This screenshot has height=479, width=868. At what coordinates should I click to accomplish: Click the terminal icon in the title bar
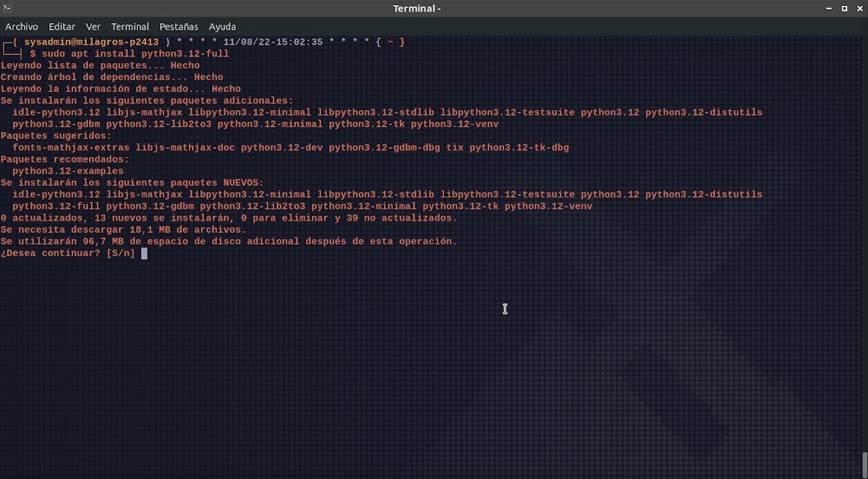(7, 8)
